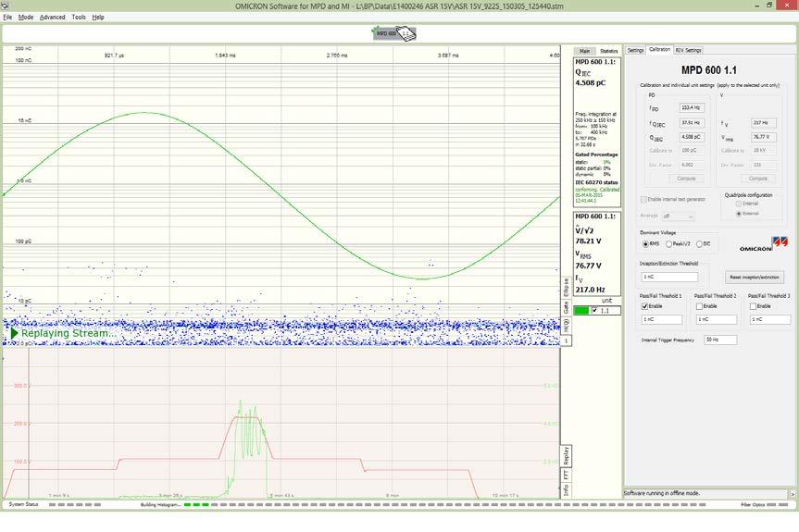Click the fQIEC frequency field

click(692, 123)
